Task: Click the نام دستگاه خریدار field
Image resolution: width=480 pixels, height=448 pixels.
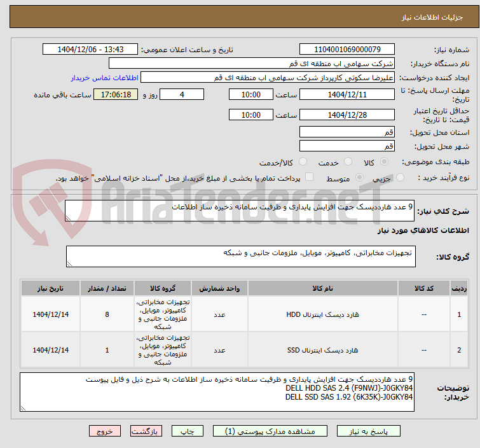Action: 252,64
